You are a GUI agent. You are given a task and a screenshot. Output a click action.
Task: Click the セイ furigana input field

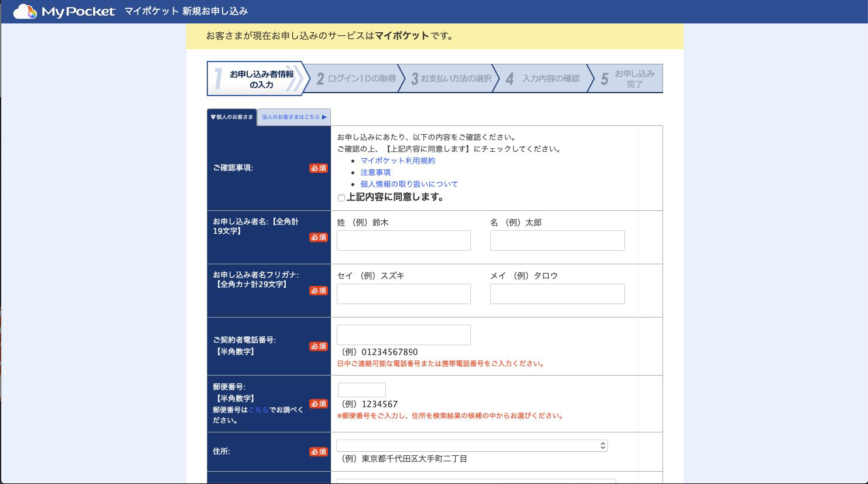(x=404, y=294)
